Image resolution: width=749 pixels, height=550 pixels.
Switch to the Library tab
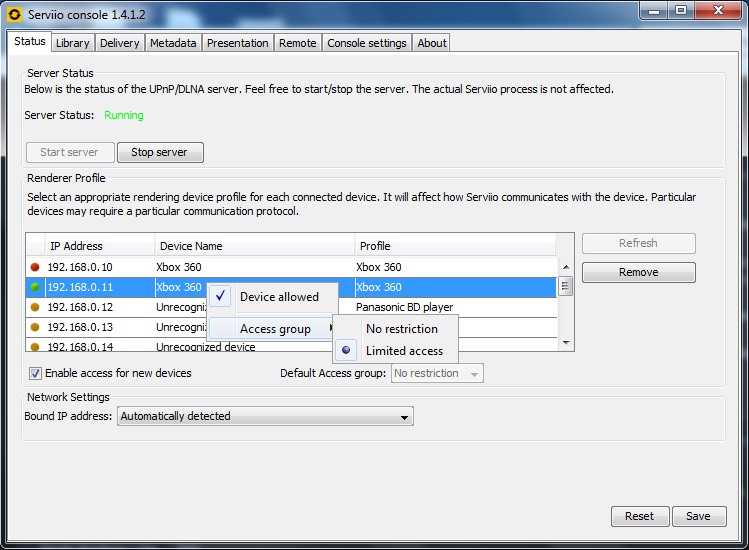(x=73, y=43)
